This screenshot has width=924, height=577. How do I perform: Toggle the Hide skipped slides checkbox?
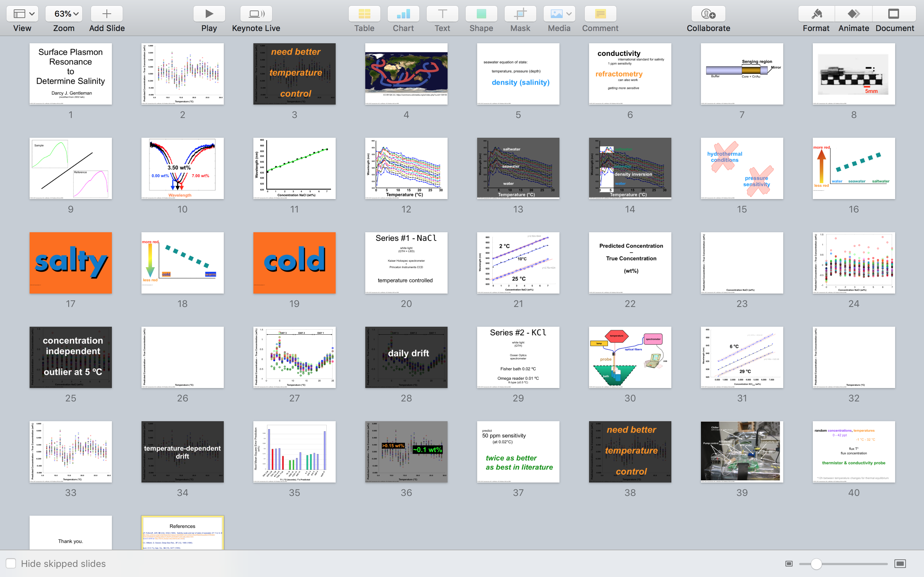11,563
